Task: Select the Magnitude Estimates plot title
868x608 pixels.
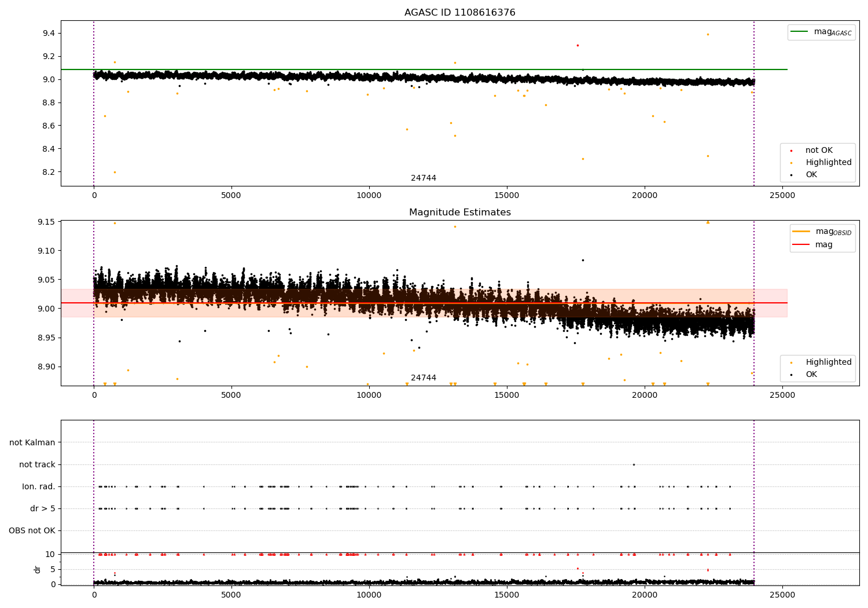Action: pyautogui.click(x=459, y=213)
